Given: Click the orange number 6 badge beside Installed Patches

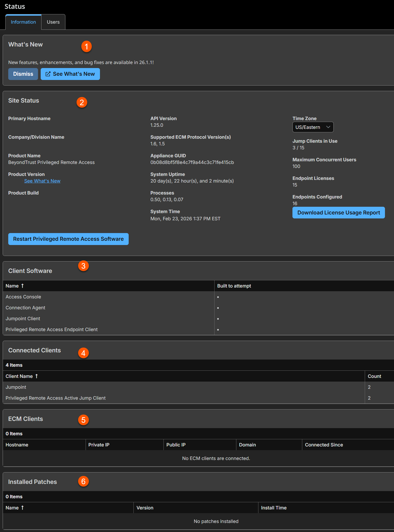Looking at the screenshot, I should pyautogui.click(x=83, y=481).
